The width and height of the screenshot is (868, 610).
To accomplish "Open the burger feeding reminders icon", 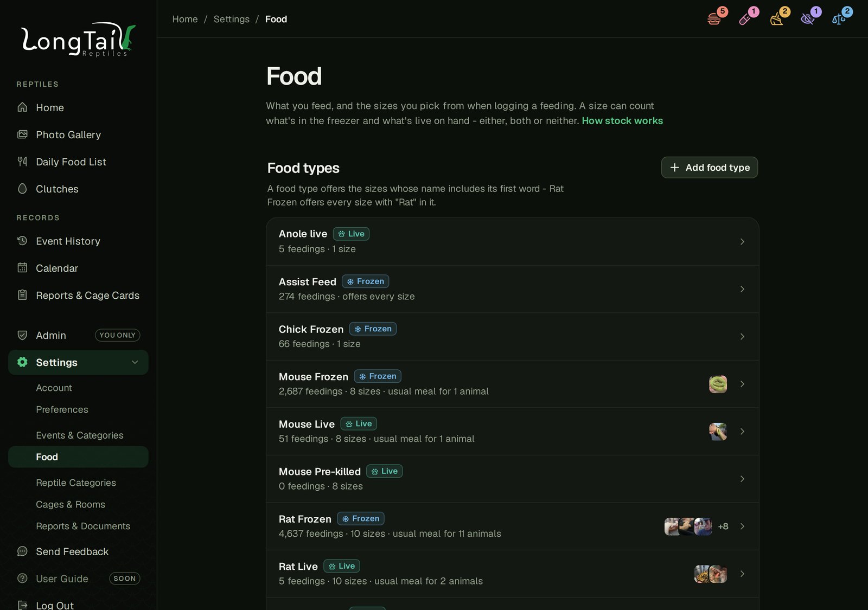I will tap(714, 19).
